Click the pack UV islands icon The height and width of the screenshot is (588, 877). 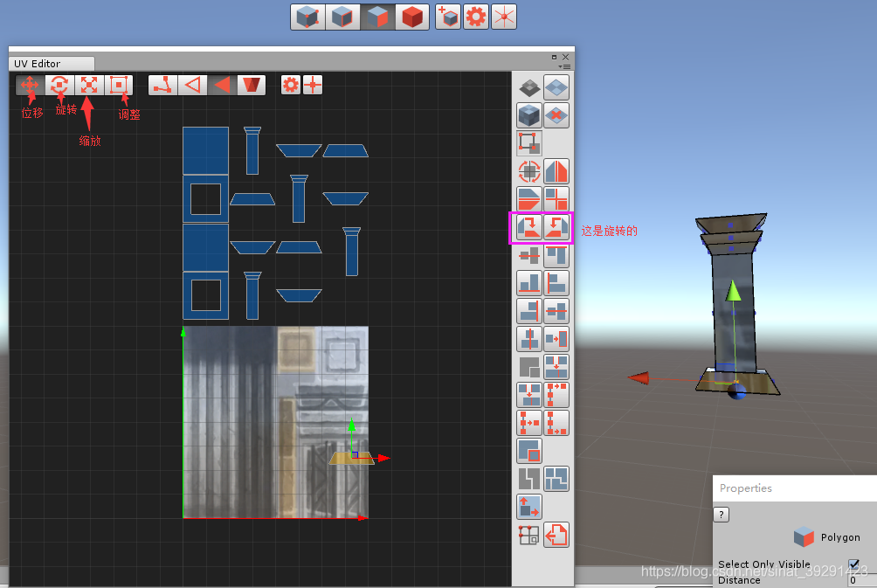(x=556, y=479)
